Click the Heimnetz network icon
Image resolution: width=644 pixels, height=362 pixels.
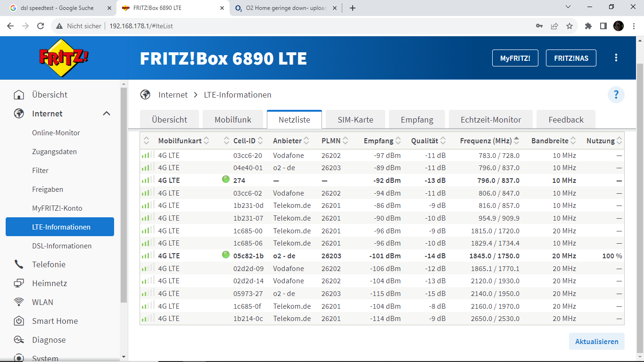pyautogui.click(x=19, y=283)
